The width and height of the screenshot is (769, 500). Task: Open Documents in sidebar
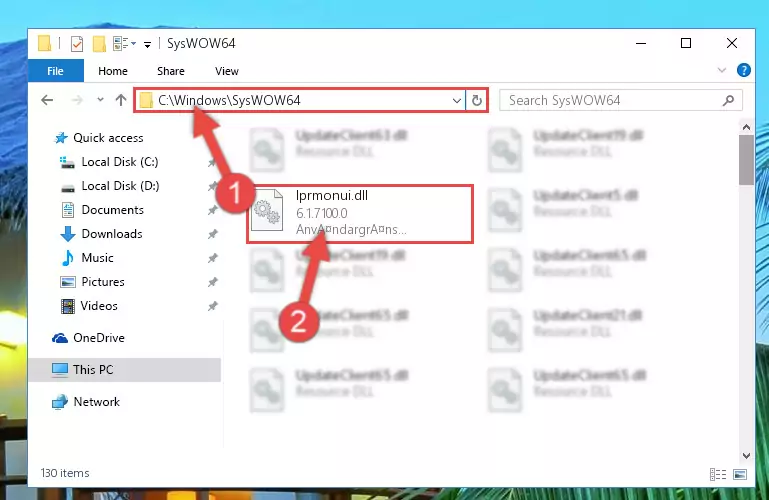[x=112, y=210]
